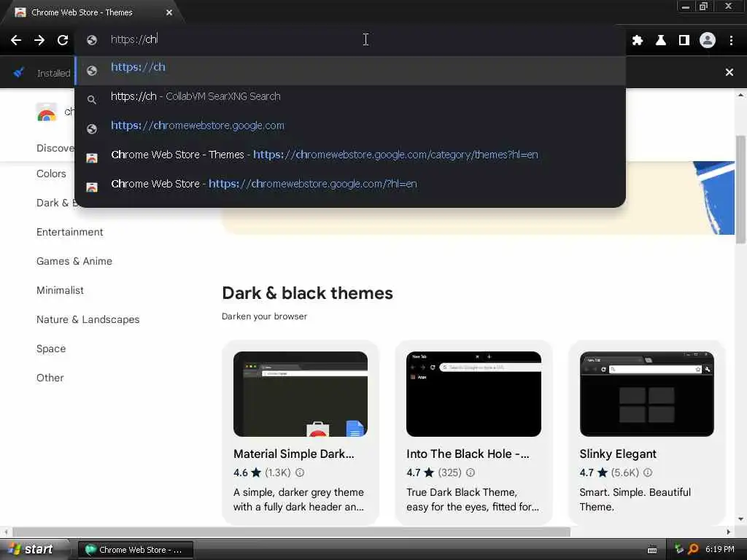Click the tray magnifier search icon
This screenshot has width=747, height=560.
pos(693,550)
